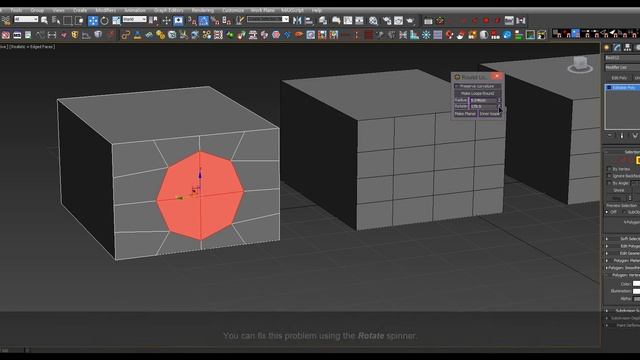The width and height of the screenshot is (640, 360).
Task: Select the Off preview selection radio button
Action: point(607,212)
